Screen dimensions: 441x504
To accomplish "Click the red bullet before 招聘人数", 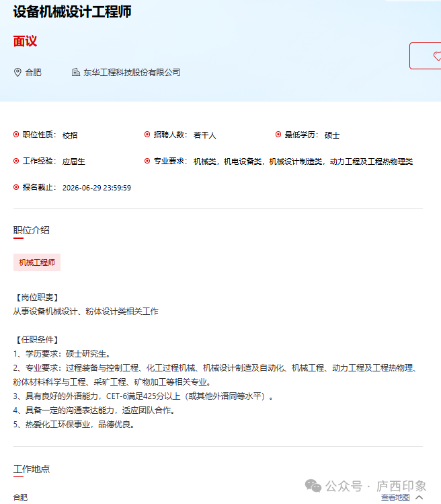I will point(147,135).
